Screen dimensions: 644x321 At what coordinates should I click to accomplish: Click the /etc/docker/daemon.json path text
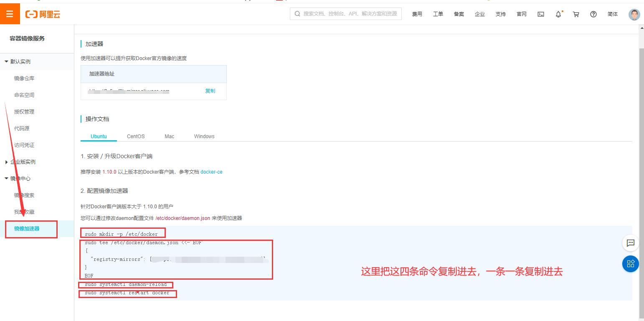[x=183, y=218]
